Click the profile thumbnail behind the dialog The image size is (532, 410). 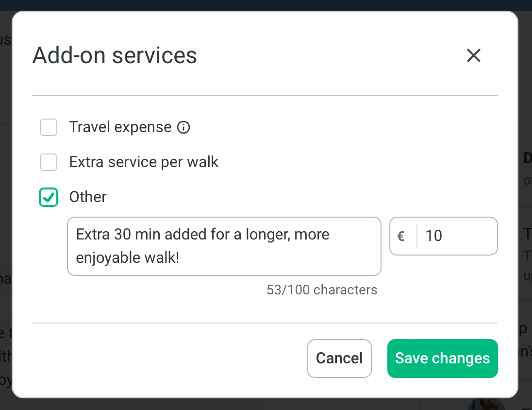tap(485, 404)
